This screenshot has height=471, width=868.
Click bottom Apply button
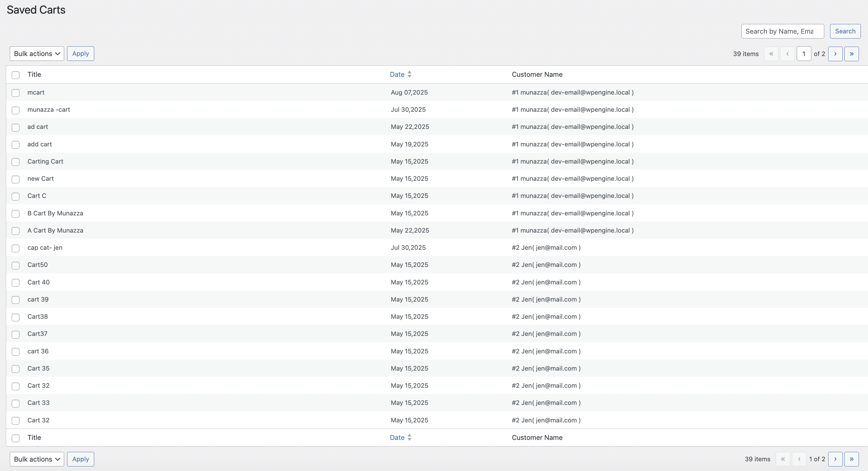tap(81, 459)
